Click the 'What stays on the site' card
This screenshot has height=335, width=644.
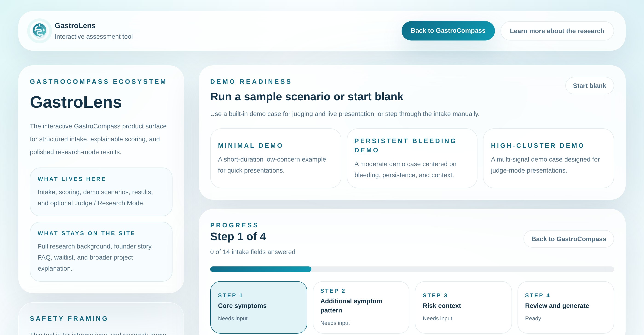point(101,251)
